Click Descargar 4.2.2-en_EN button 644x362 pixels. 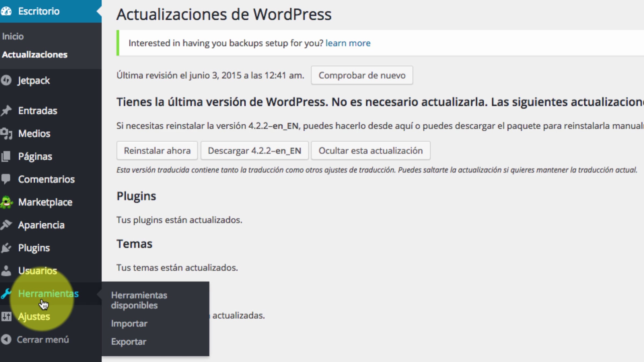tap(254, 151)
